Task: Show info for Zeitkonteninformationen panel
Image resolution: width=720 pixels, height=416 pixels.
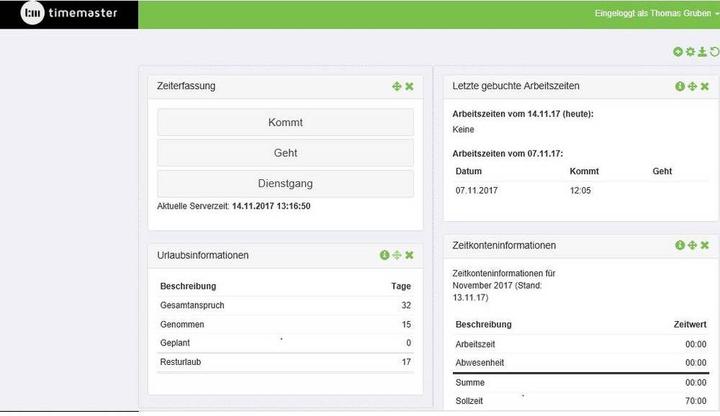Action: [680, 246]
